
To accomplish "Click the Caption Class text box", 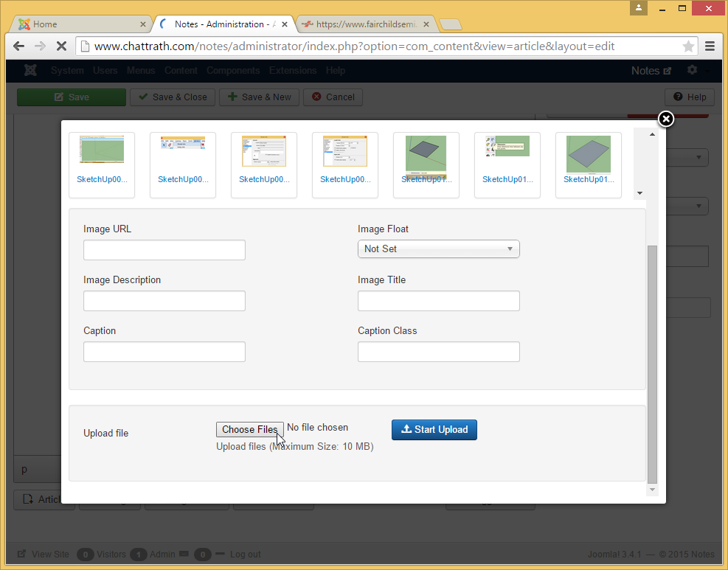I will pyautogui.click(x=438, y=352).
